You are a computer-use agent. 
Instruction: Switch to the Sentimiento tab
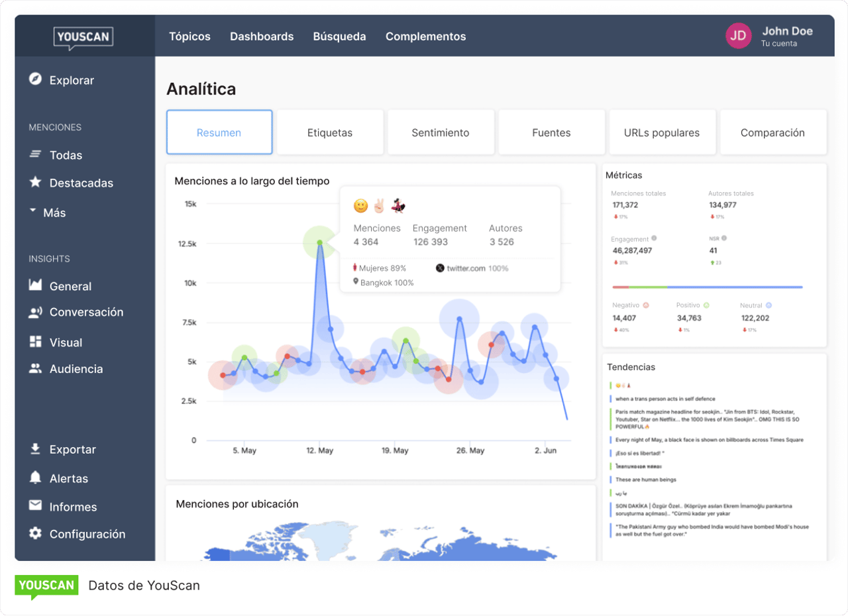(x=441, y=132)
